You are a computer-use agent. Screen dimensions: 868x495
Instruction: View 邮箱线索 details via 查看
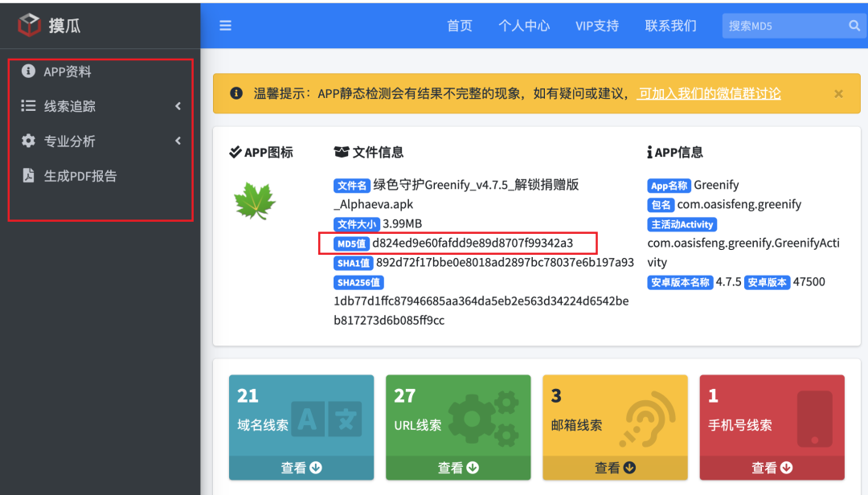(615, 468)
